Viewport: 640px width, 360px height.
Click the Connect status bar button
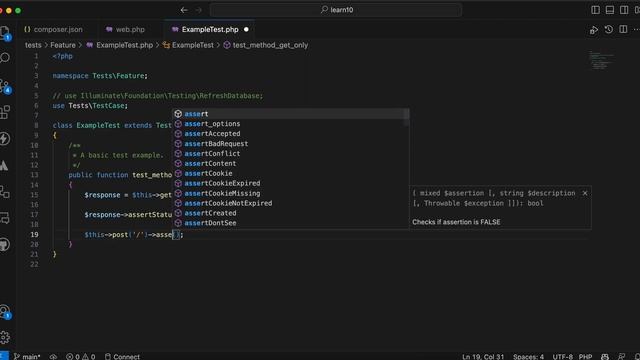[122, 356]
